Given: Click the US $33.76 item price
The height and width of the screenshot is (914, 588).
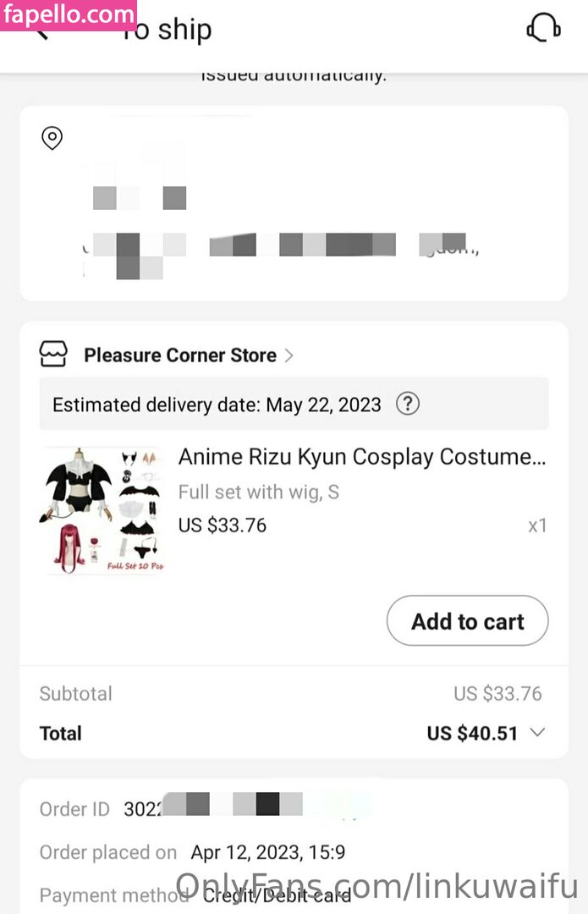Looking at the screenshot, I should click(x=223, y=526).
